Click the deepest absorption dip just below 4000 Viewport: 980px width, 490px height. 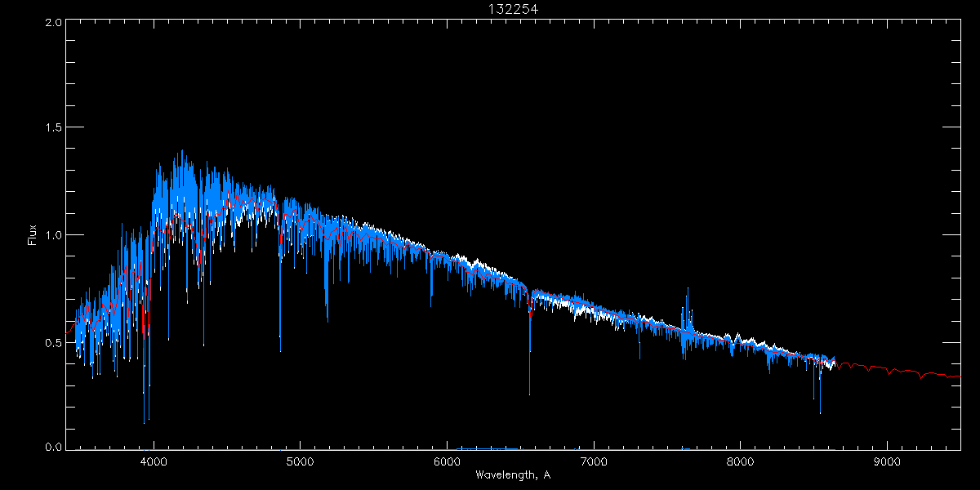(145, 421)
